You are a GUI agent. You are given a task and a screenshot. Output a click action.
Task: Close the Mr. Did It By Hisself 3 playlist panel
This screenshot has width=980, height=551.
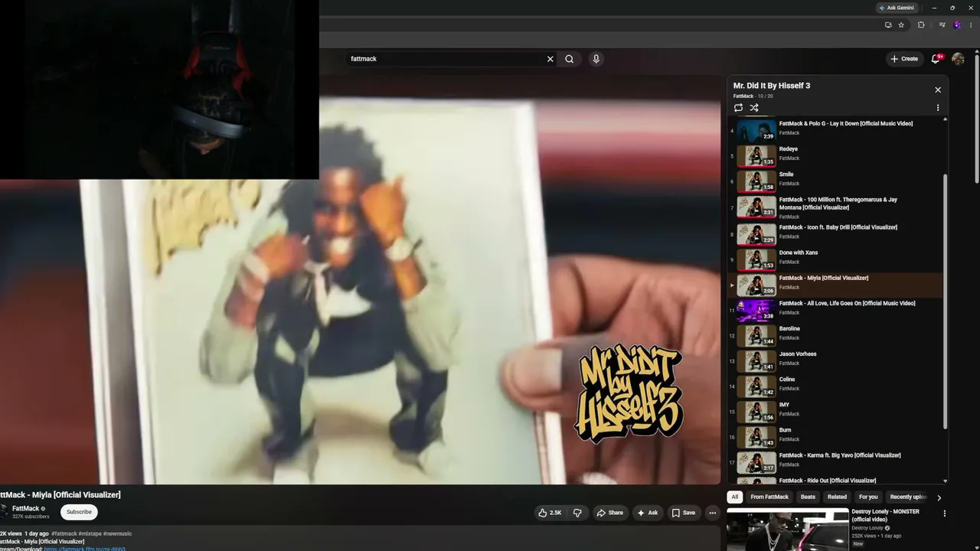(938, 90)
